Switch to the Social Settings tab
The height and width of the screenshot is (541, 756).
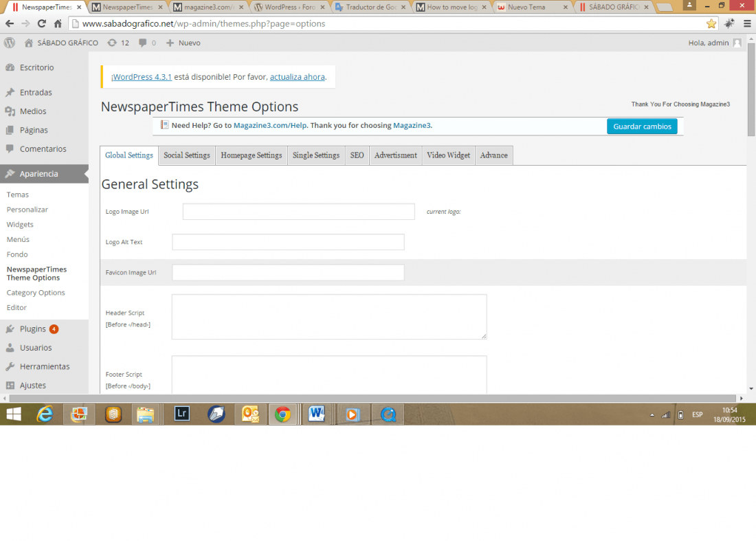(186, 155)
